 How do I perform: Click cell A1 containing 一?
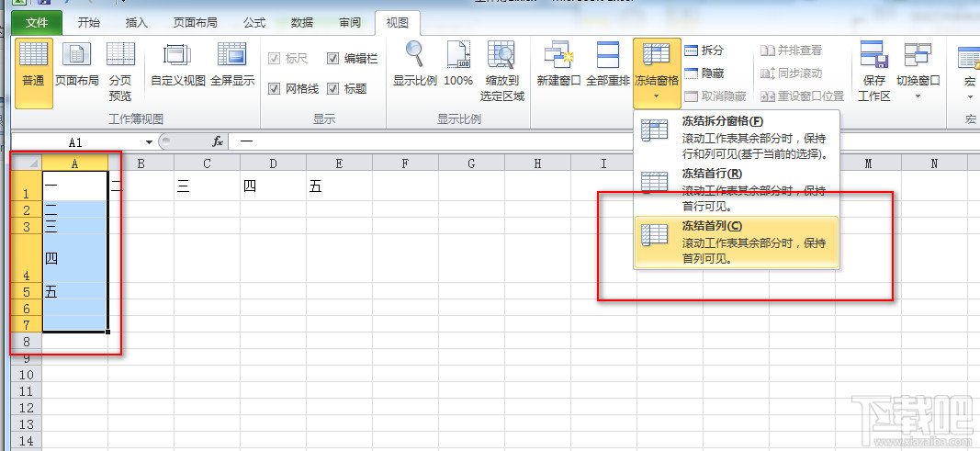pos(75,186)
